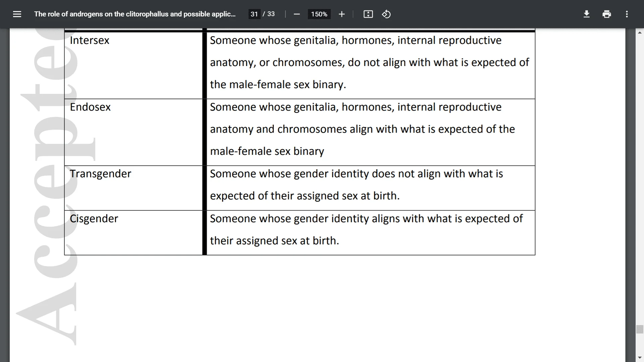Click the document title text in toolbar
Image resolution: width=644 pixels, height=362 pixels.
click(x=135, y=14)
